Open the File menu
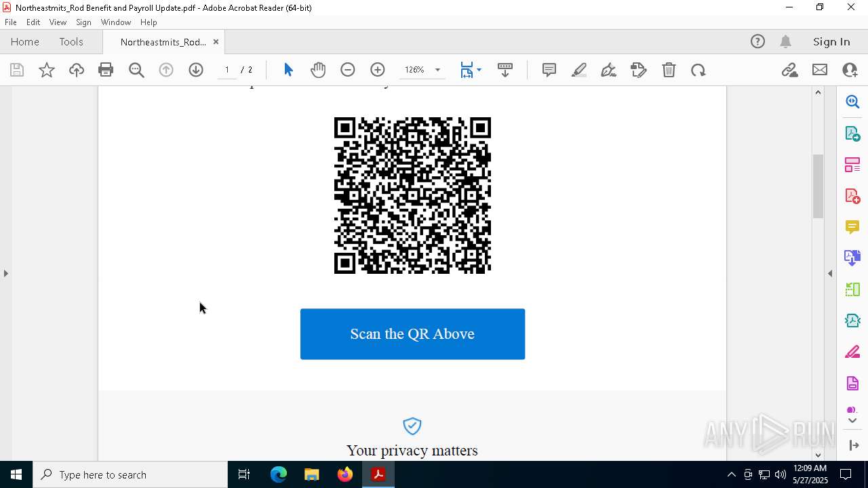 [11, 22]
